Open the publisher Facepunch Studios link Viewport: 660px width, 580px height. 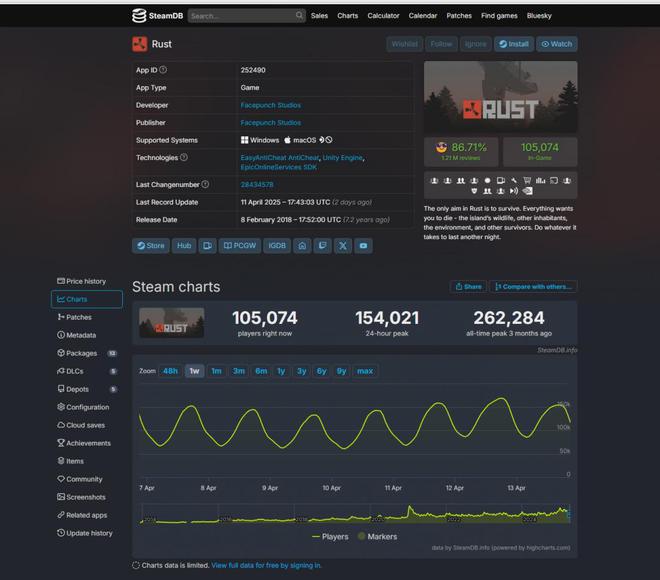[271, 123]
